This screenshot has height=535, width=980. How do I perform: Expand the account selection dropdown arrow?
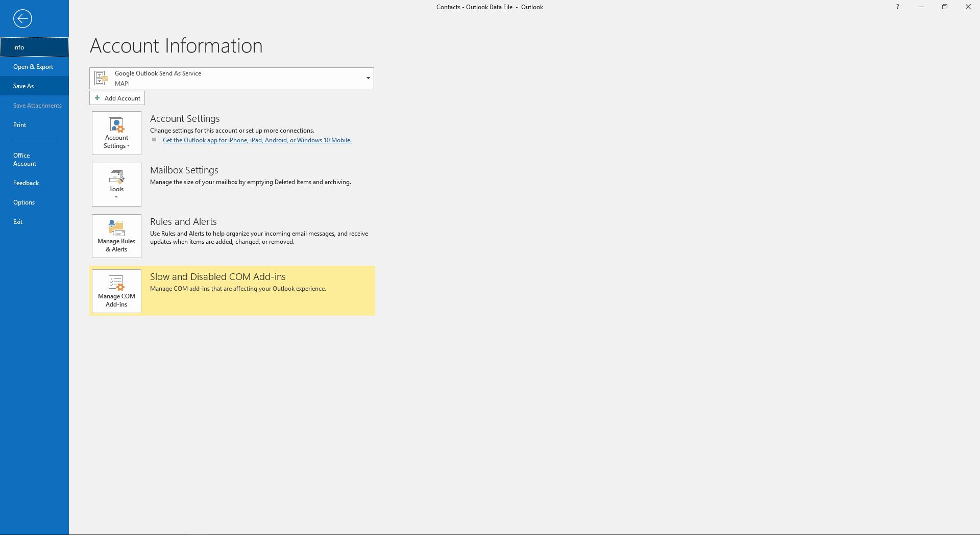point(367,78)
